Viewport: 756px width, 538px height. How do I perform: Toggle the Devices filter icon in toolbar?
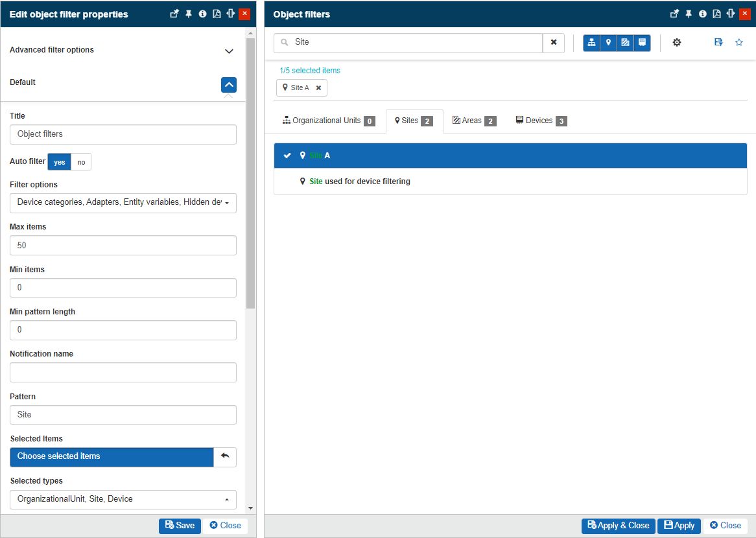[642, 43]
